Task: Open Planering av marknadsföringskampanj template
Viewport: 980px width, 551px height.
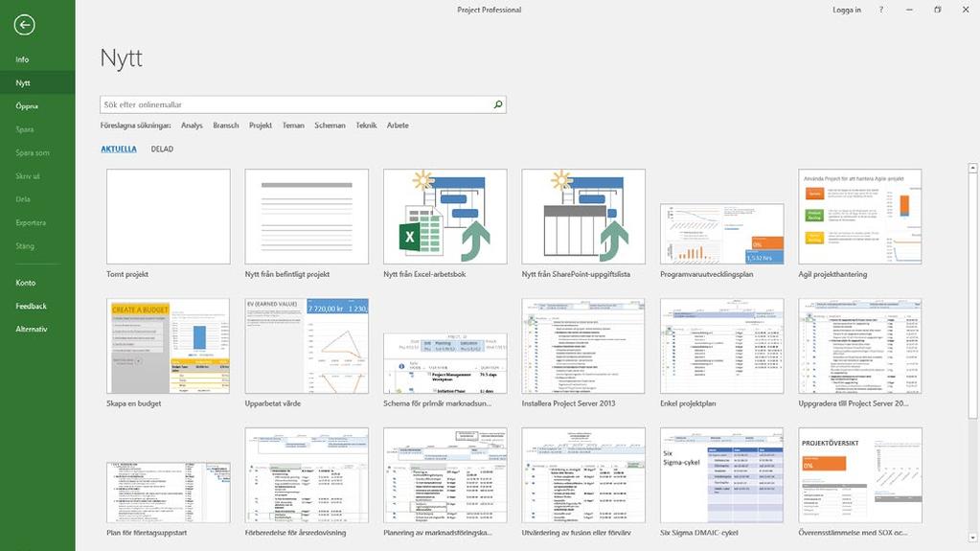Action: [445, 475]
